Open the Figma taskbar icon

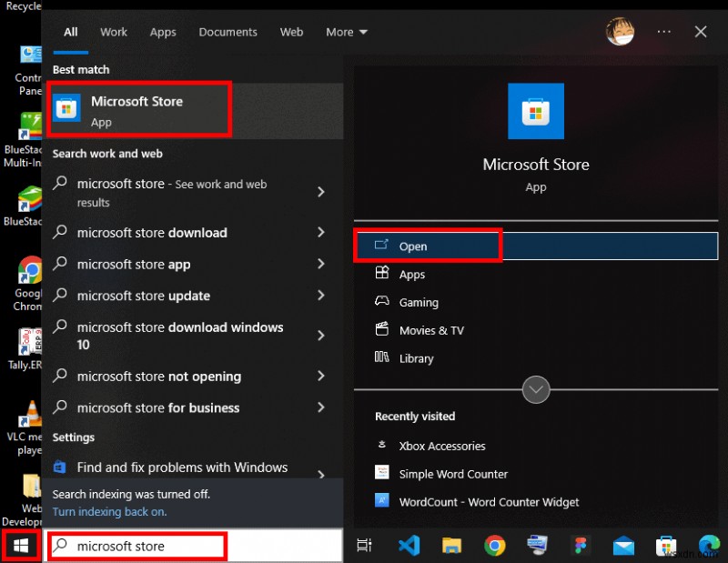tap(581, 546)
